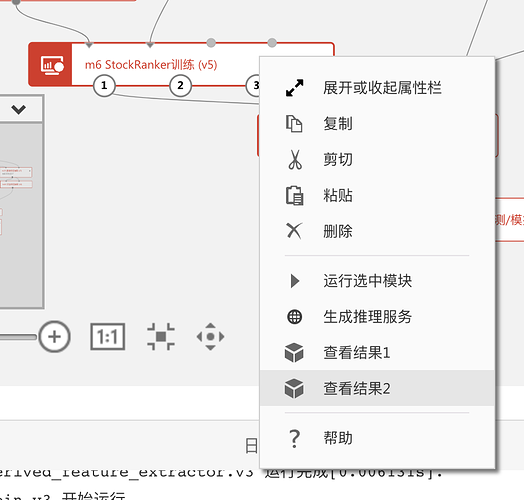The width and height of the screenshot is (524, 500).
Task: Reset canvas zoom to 1:1
Action: point(108,337)
